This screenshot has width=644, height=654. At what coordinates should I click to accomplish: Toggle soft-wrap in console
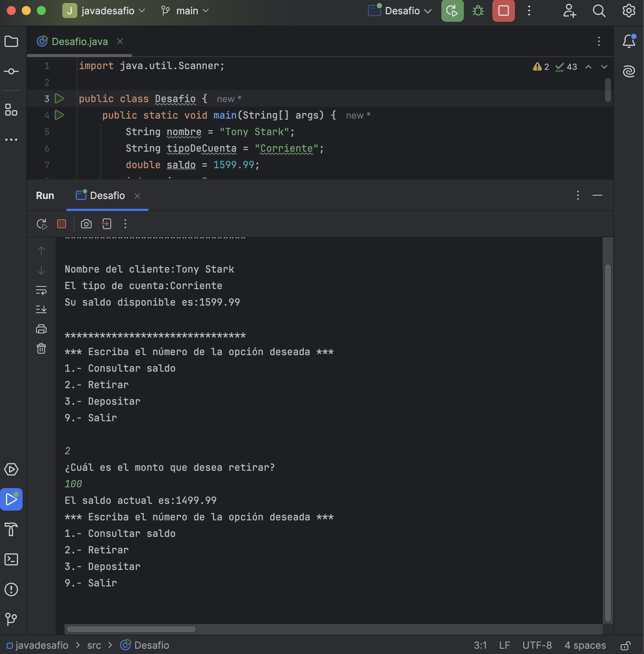41,290
